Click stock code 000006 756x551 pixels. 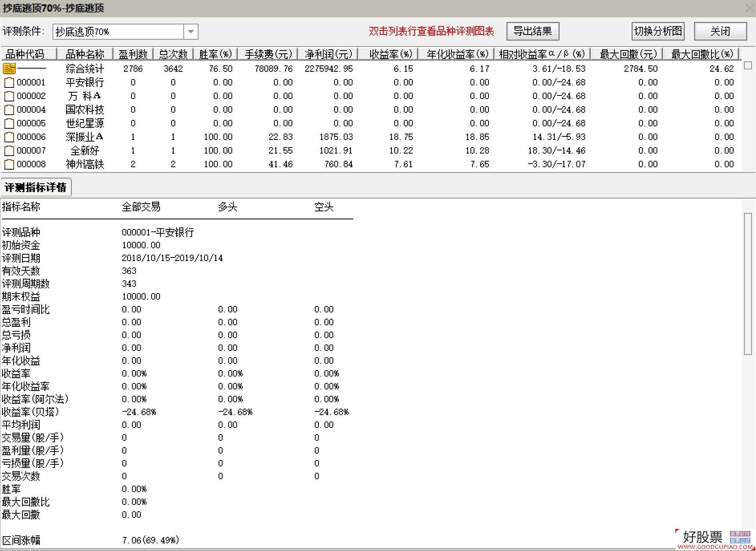coord(31,137)
